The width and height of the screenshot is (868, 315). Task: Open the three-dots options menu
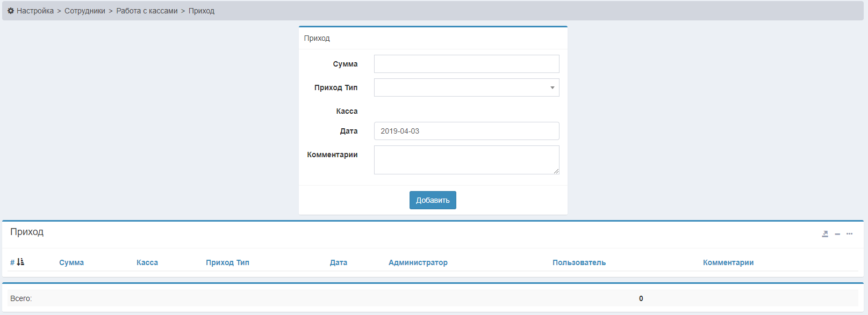[x=849, y=234]
